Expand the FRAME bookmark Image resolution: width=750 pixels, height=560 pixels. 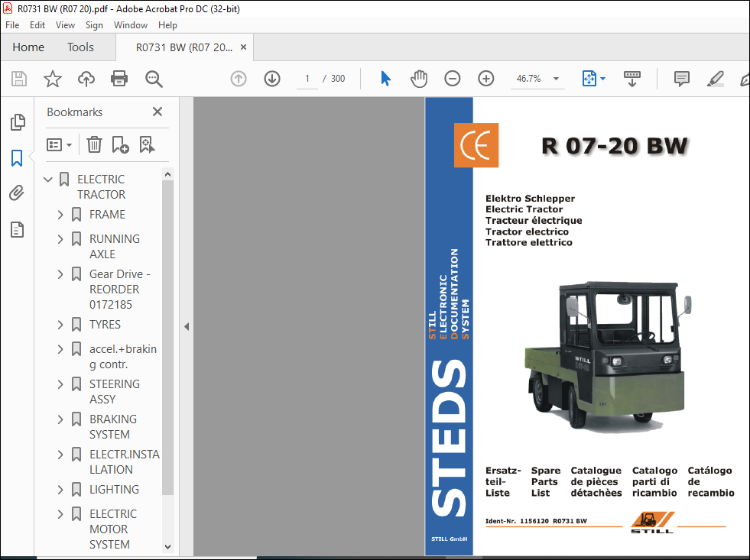point(60,215)
